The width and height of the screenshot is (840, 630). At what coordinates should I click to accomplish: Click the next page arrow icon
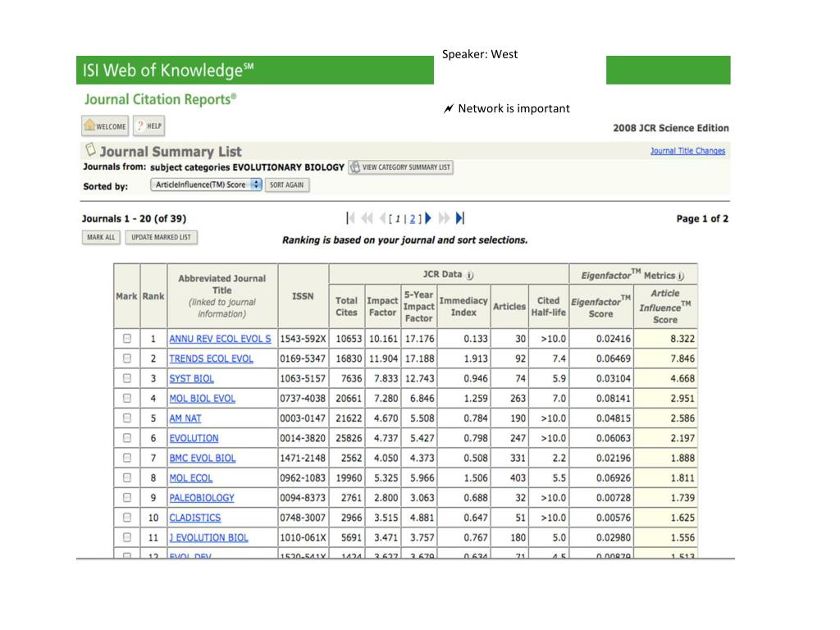pyautogui.click(x=428, y=218)
